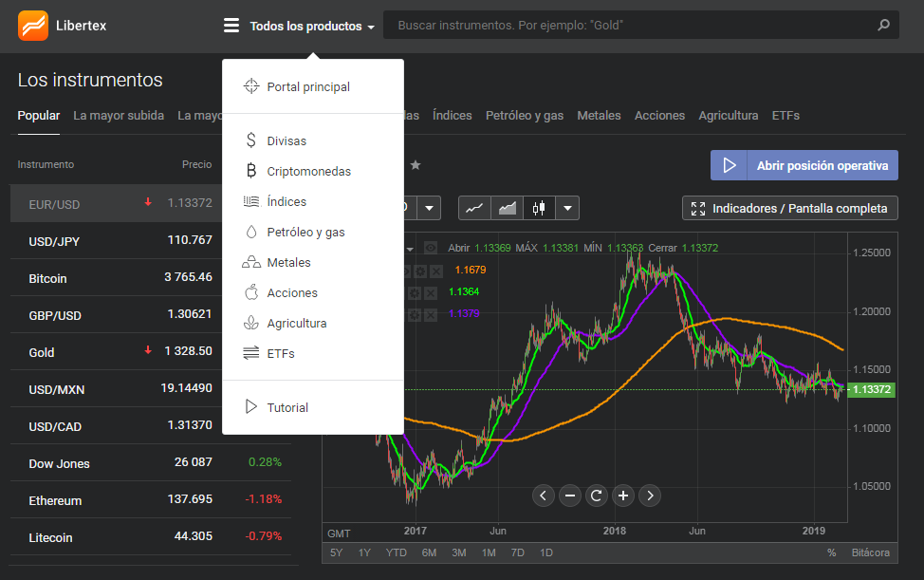Image resolution: width=924 pixels, height=580 pixels.
Task: Click the plant icon for Agricultura
Action: click(x=251, y=323)
